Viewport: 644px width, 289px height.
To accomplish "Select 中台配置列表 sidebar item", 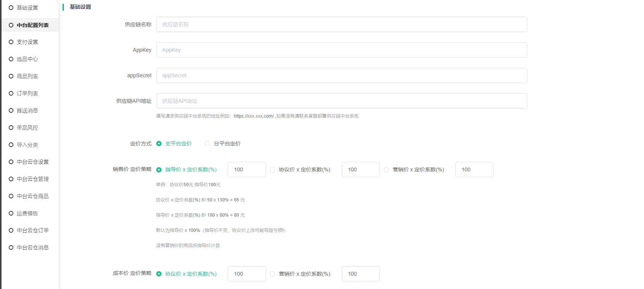I will click(32, 25).
